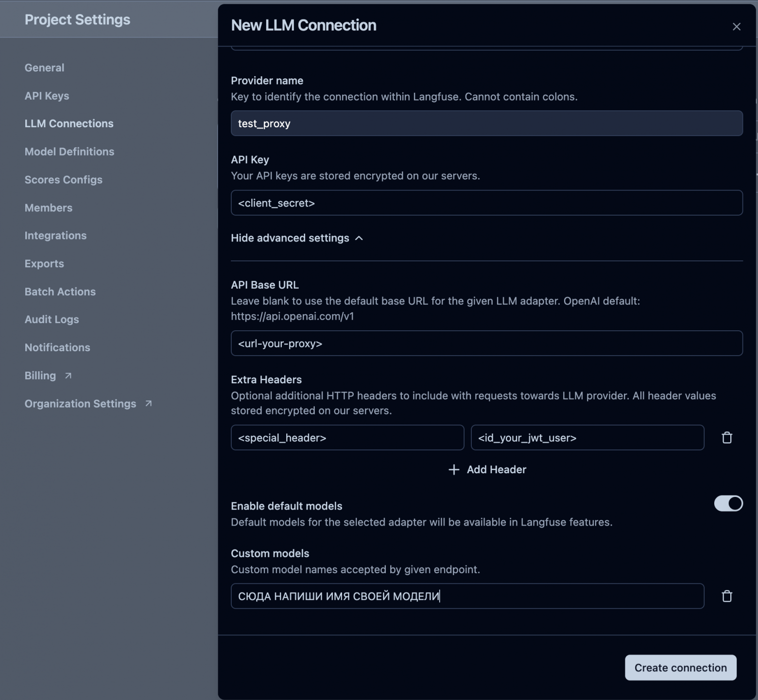Collapse advanced settings using the chevron

pos(359,239)
